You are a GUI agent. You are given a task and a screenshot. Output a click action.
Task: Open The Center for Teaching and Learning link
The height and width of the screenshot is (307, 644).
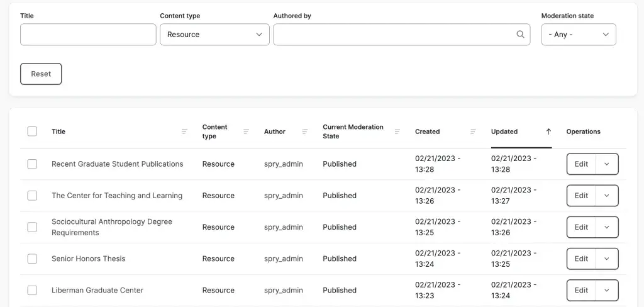pyautogui.click(x=117, y=196)
